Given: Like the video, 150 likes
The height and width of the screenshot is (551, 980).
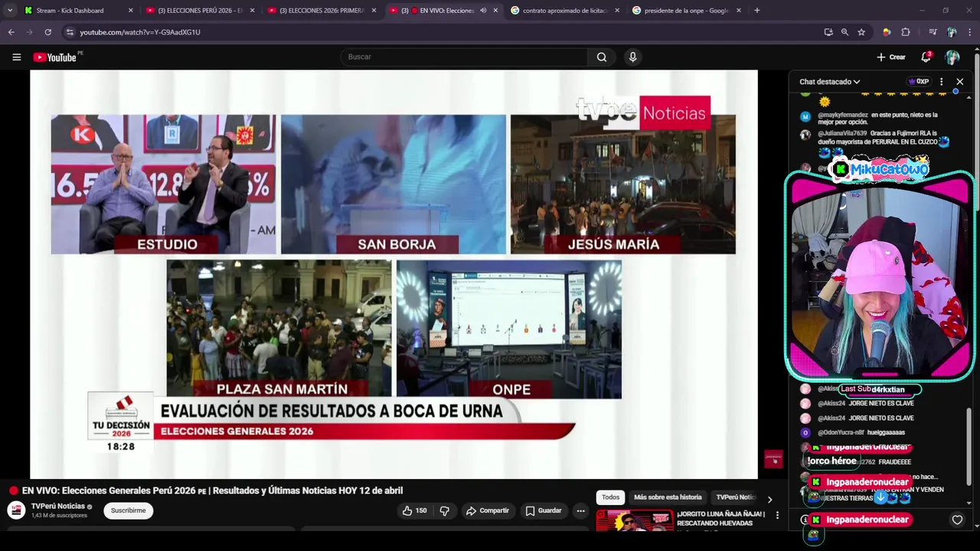Looking at the screenshot, I should (x=414, y=510).
